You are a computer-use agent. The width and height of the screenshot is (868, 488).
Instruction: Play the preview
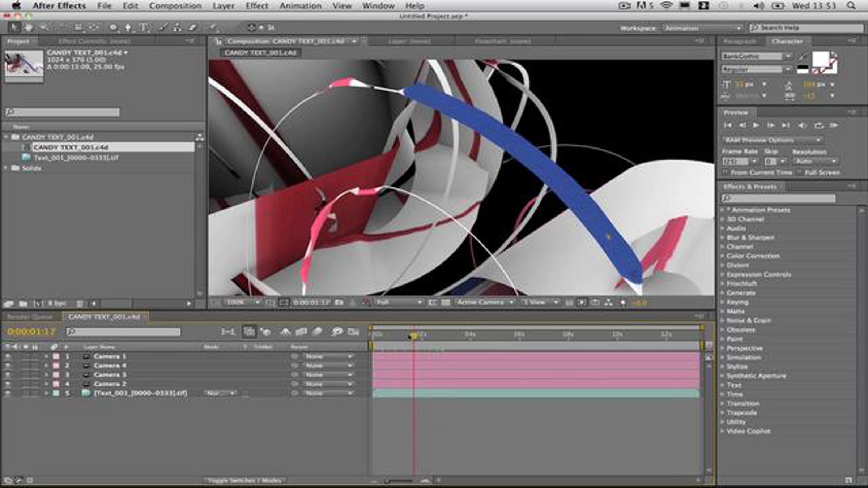(756, 125)
